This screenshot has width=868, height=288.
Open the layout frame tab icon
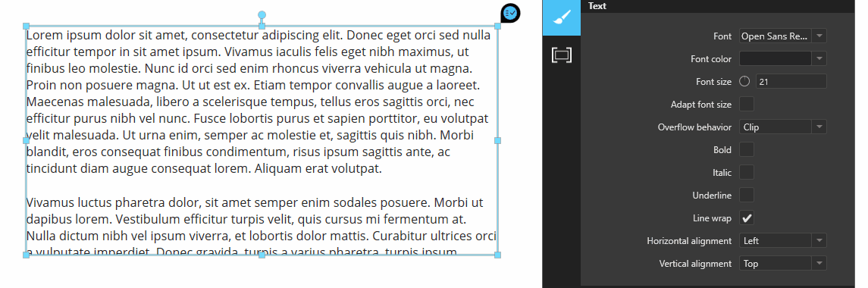561,55
